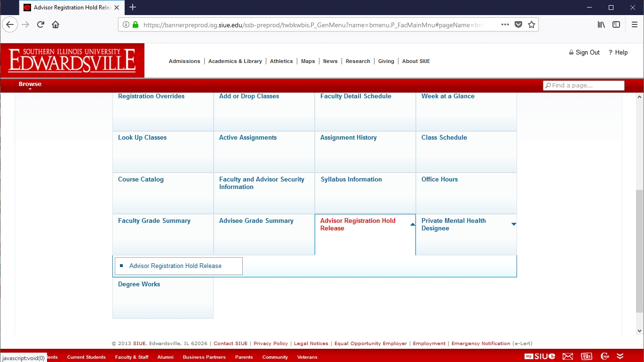Viewport: 644px width, 362px height.
Task: Open Firefox library icon
Action: pyautogui.click(x=601, y=25)
